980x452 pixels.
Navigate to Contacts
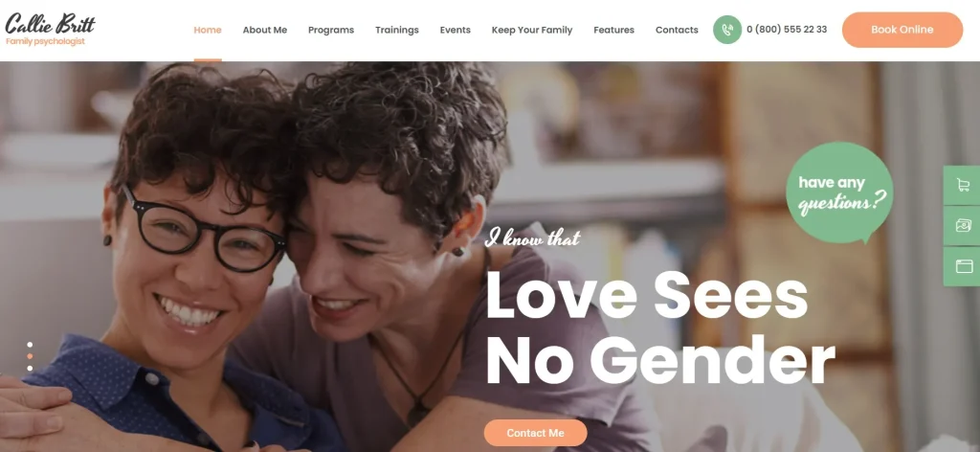tap(677, 30)
